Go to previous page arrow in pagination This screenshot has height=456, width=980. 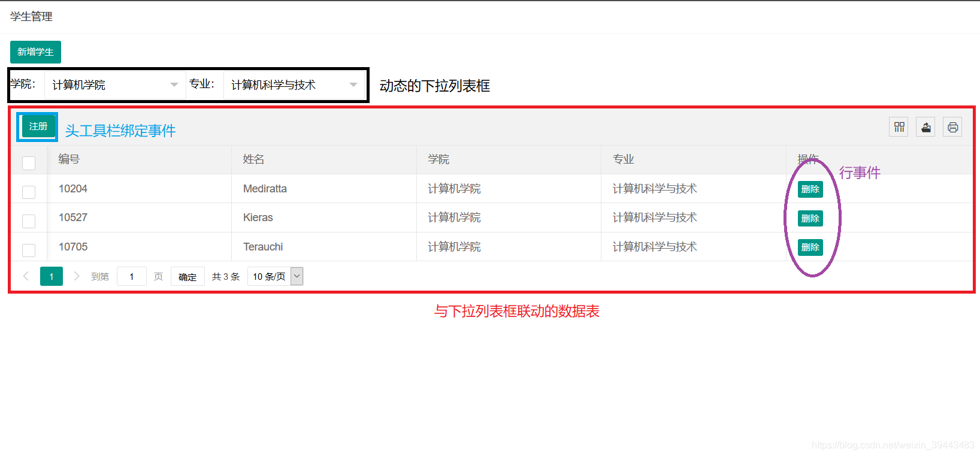(26, 276)
